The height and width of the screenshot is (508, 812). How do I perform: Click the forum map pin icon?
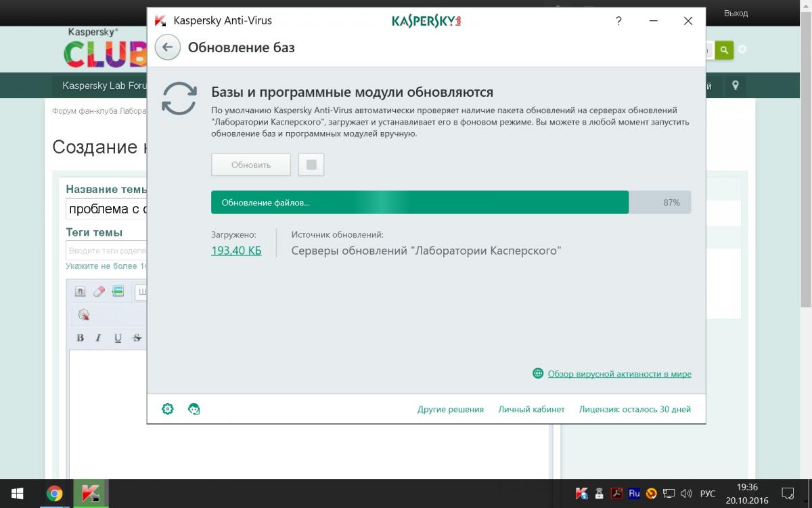click(736, 86)
